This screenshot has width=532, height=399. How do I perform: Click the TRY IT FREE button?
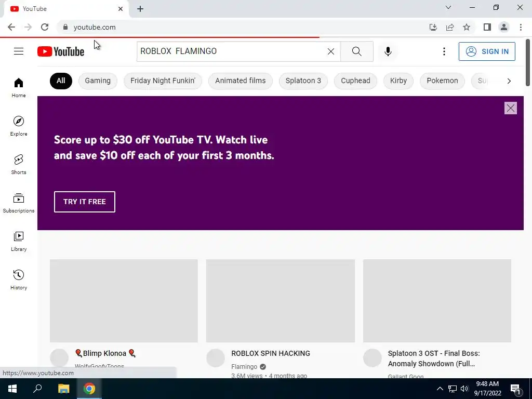(x=85, y=202)
